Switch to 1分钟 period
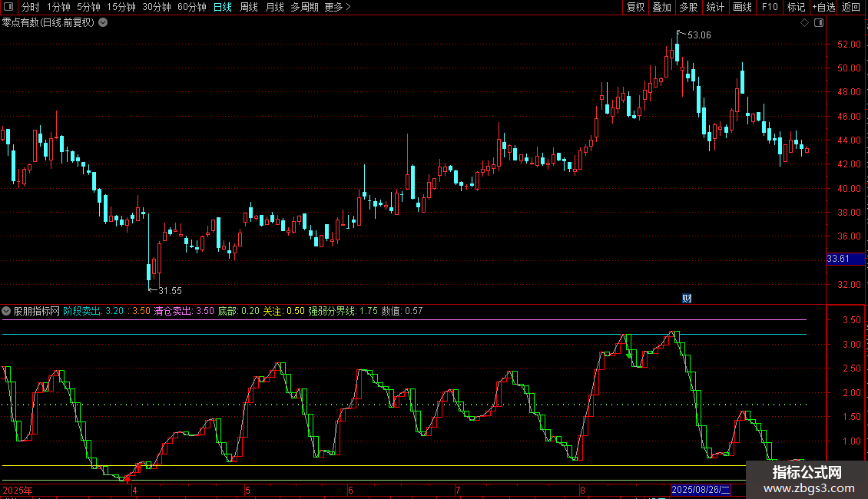This screenshot has width=868, height=499. tap(58, 7)
